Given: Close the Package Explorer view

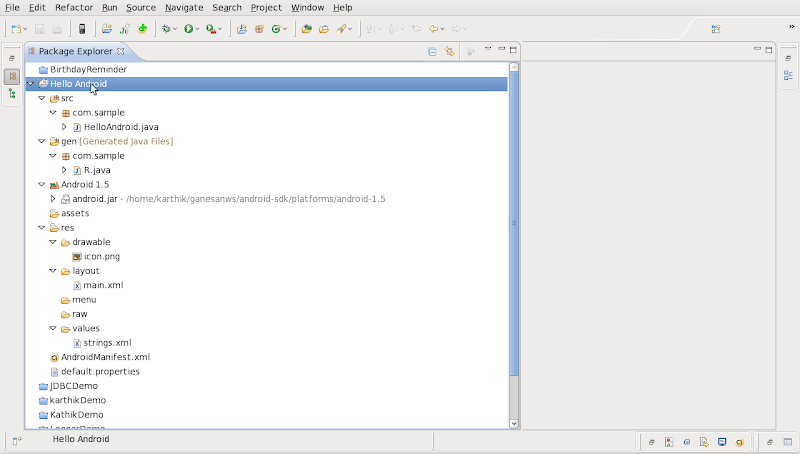Looking at the screenshot, I should (121, 51).
